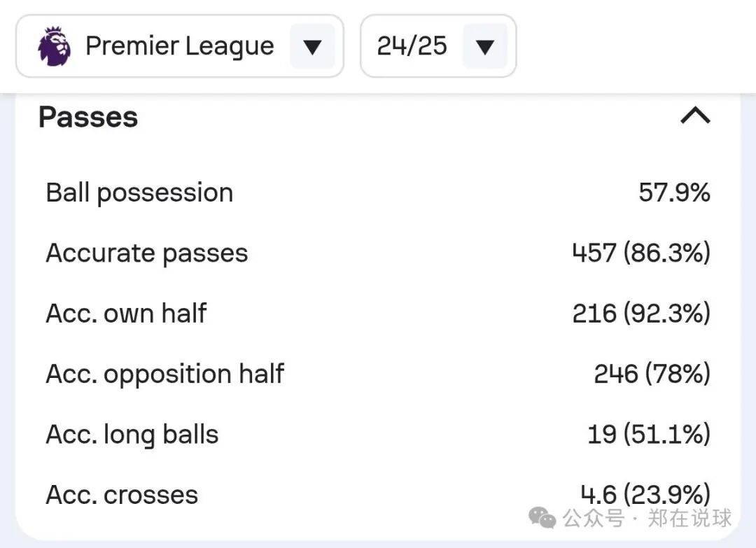Select the Acc. own half label
Screen dimensions: 756x548
pos(126,313)
